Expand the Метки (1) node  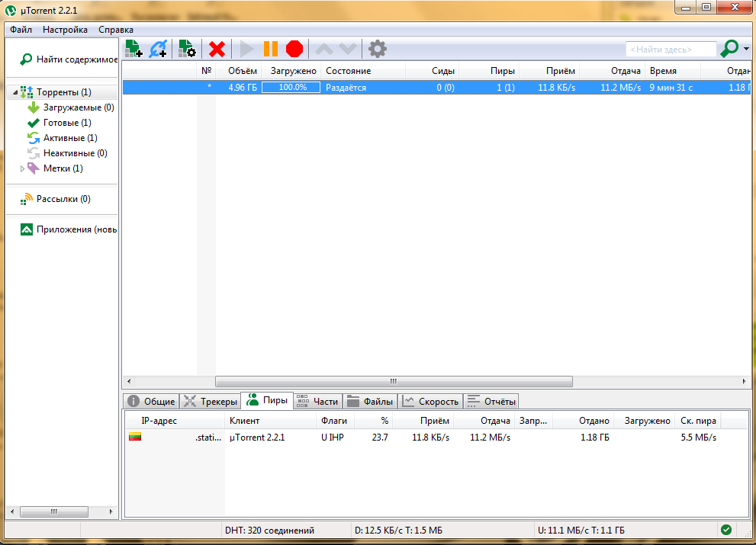coord(22,168)
